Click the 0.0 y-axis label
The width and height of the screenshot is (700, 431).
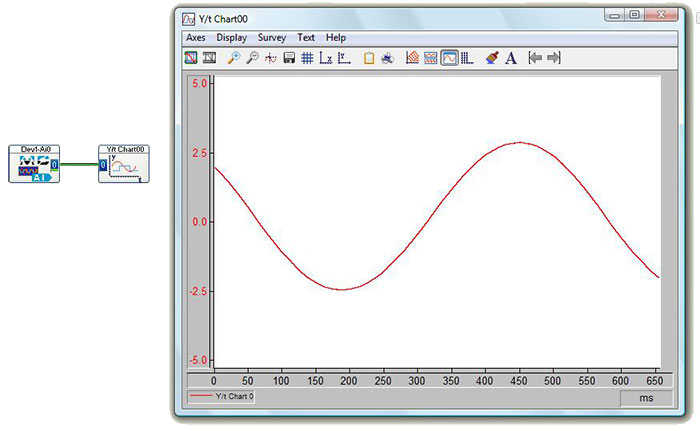[200, 222]
